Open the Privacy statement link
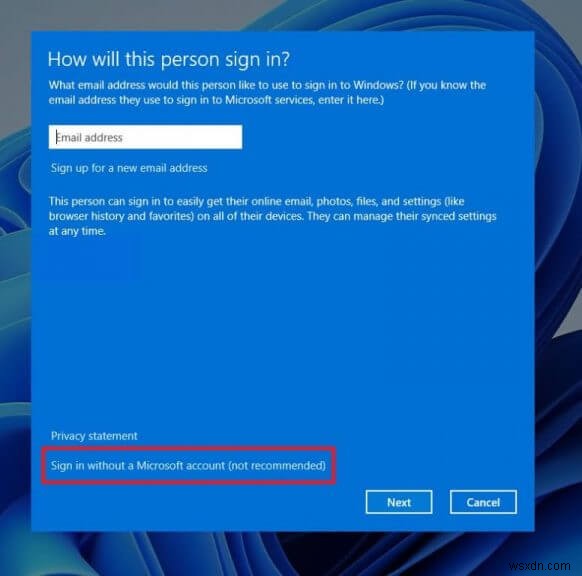The width and height of the screenshot is (582, 576). 94,436
